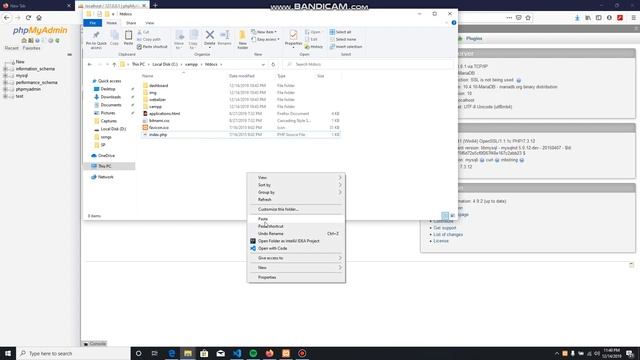Select the mysql database in phpMyAdmin tree
640x360 pixels.
[x=22, y=76]
